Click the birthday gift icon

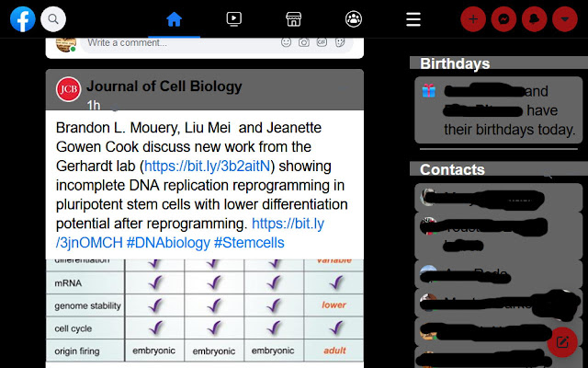tap(429, 91)
